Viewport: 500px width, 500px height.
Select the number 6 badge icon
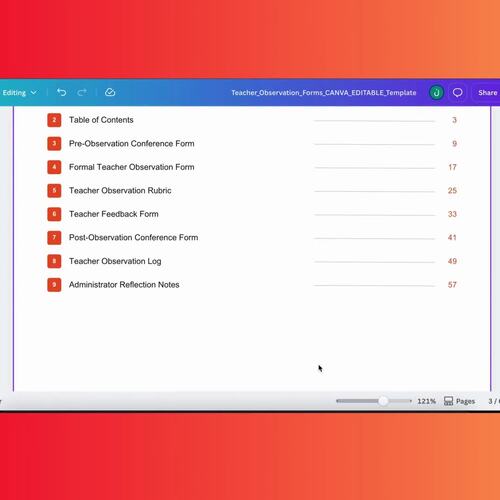coord(54,214)
